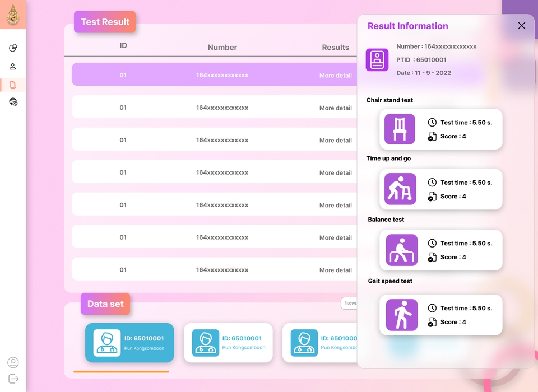Open the user profile icon in sidebar
This screenshot has width=538, height=392.
(13, 66)
